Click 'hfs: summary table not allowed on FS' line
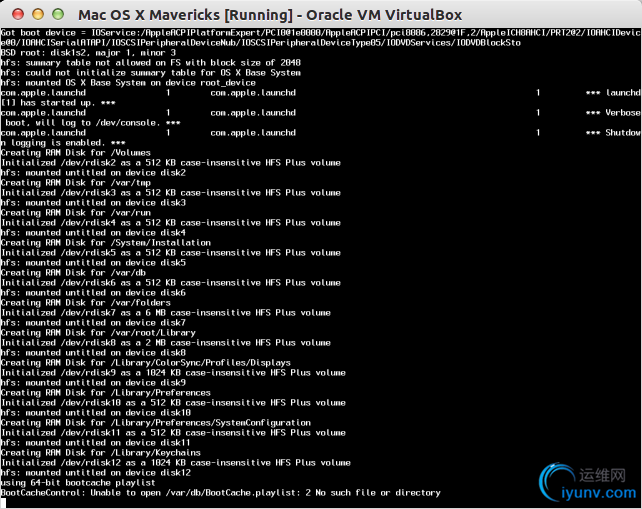Screen dimensions: 642x509 click(x=151, y=63)
